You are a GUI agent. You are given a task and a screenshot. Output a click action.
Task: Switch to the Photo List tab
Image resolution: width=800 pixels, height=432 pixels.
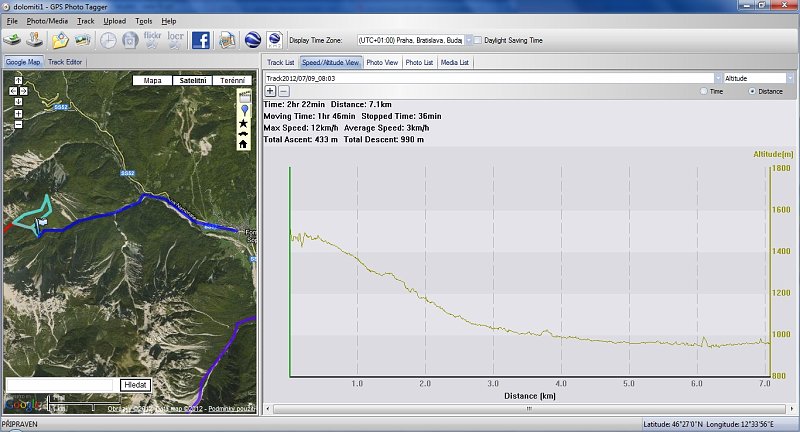(x=419, y=62)
